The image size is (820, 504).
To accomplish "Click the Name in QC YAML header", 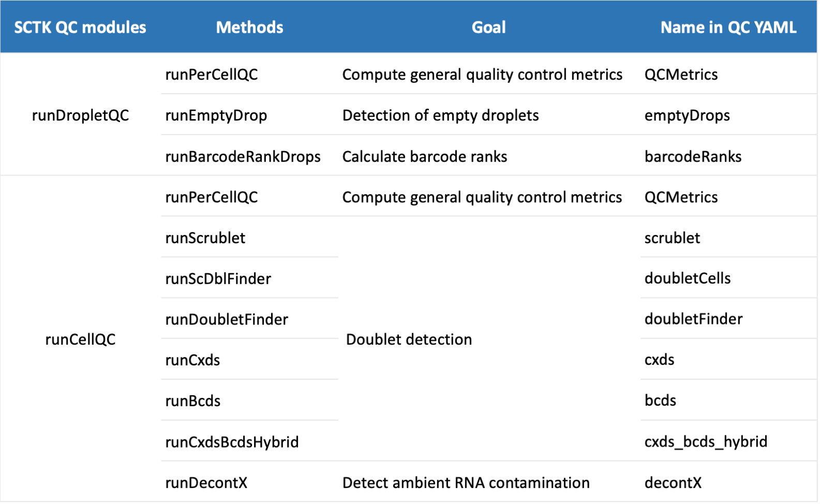I will click(728, 27).
